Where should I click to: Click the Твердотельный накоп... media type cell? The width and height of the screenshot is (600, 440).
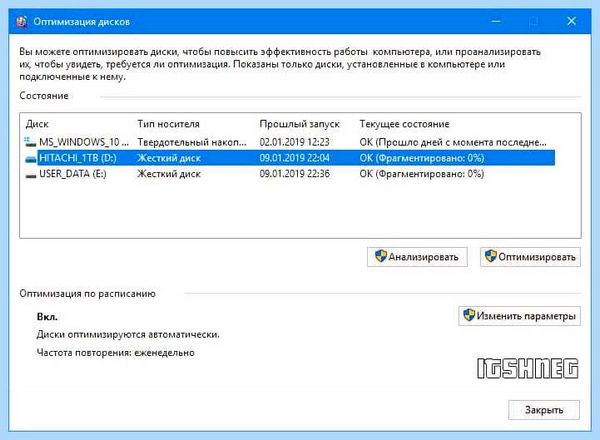click(x=192, y=142)
